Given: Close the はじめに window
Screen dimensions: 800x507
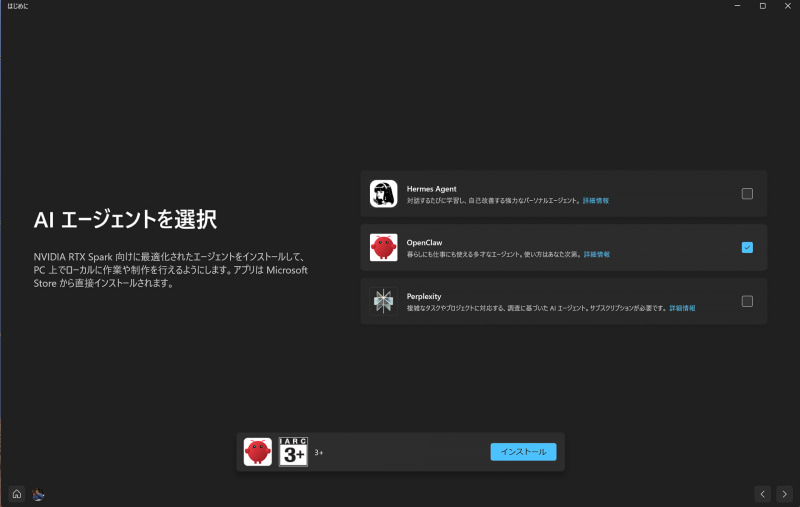Looking at the screenshot, I should [x=788, y=6].
